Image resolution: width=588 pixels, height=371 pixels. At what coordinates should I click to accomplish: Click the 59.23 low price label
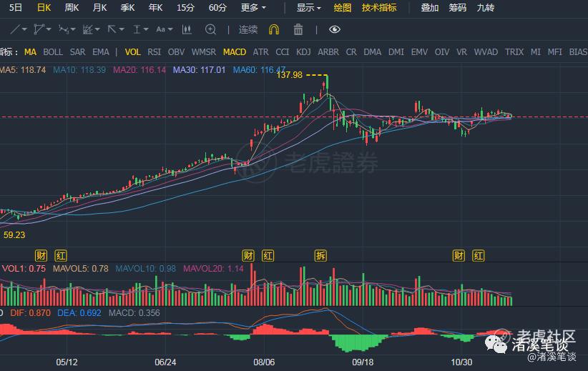pos(14,235)
